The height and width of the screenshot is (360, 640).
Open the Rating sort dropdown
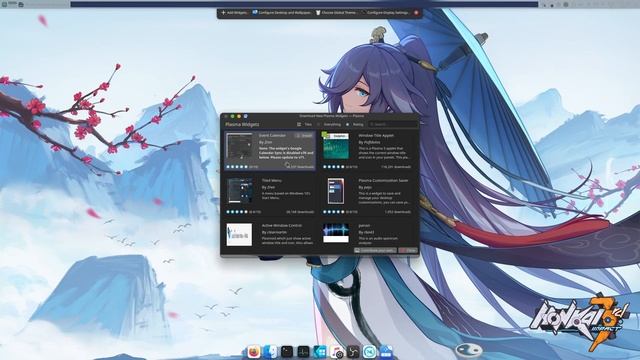355,124
